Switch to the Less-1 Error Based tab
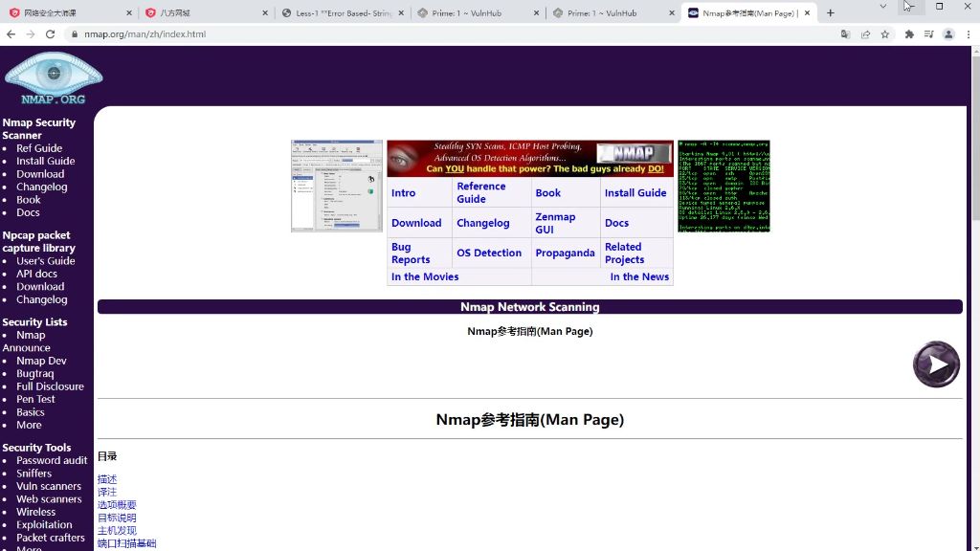Screen dimensions: 980x551 coord(344,13)
